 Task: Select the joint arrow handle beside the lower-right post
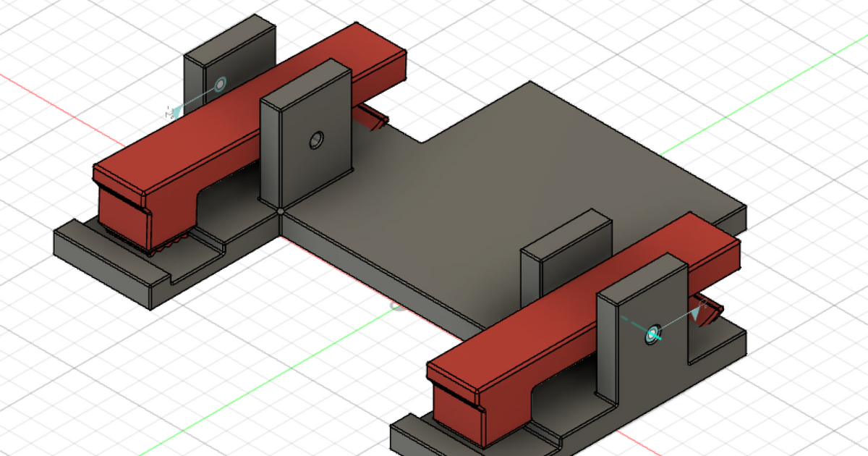coord(698,312)
